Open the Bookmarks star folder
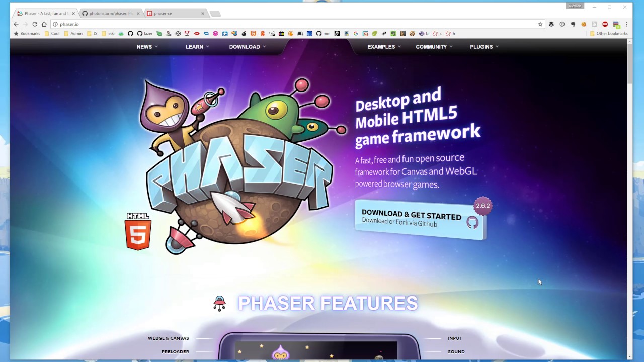The width and height of the screenshot is (644, 362). [x=27, y=34]
